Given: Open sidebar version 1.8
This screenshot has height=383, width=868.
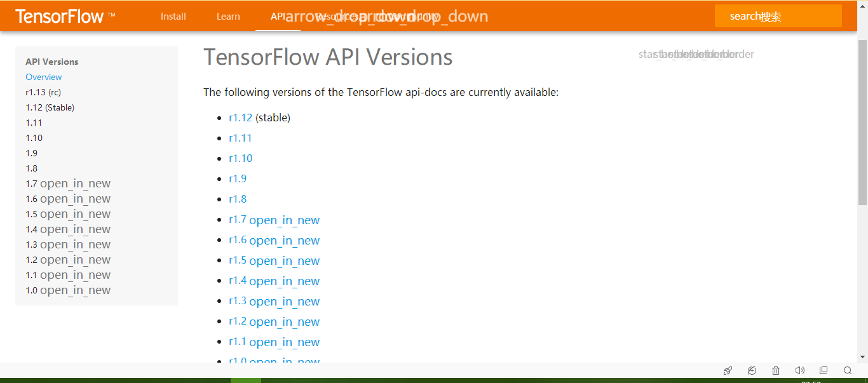Looking at the screenshot, I should pos(32,168).
